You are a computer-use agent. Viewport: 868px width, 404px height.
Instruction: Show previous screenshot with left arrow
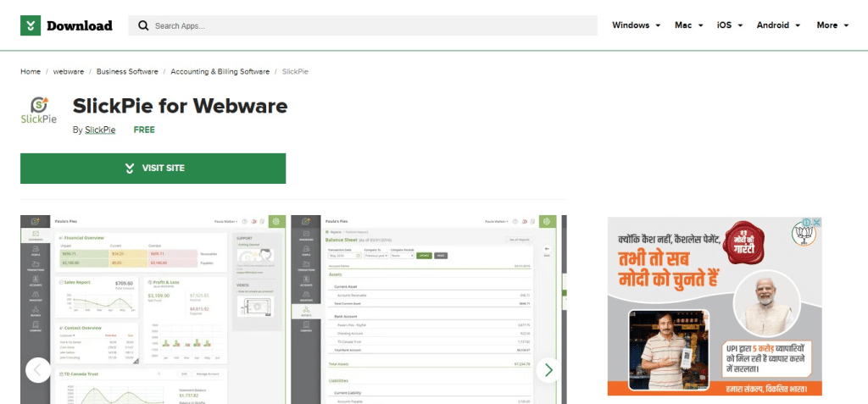[38, 369]
